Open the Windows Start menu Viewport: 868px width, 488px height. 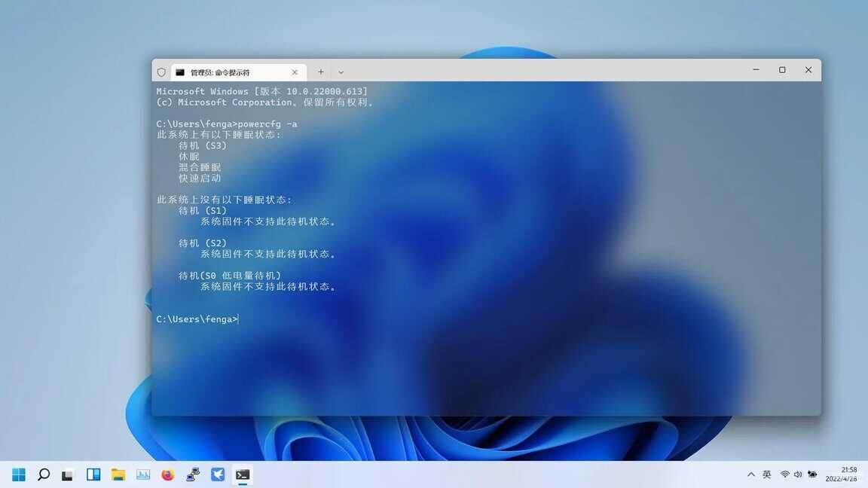coord(17,474)
